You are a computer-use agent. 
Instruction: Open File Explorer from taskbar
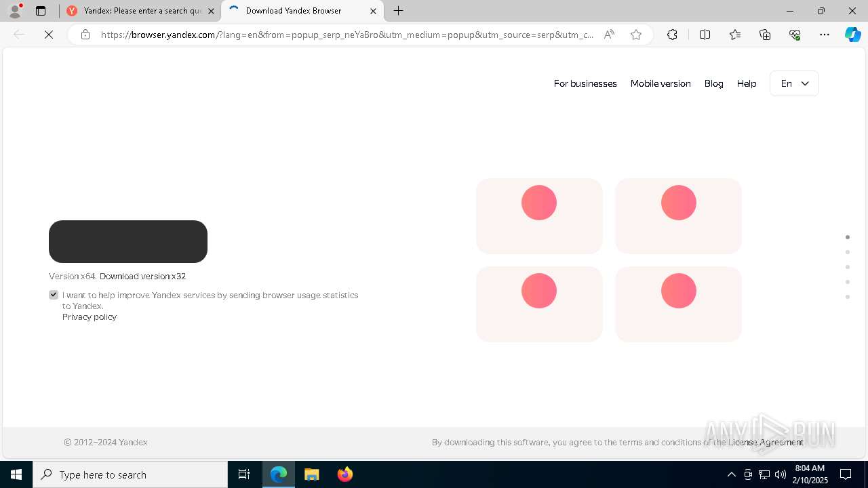pyautogui.click(x=311, y=474)
